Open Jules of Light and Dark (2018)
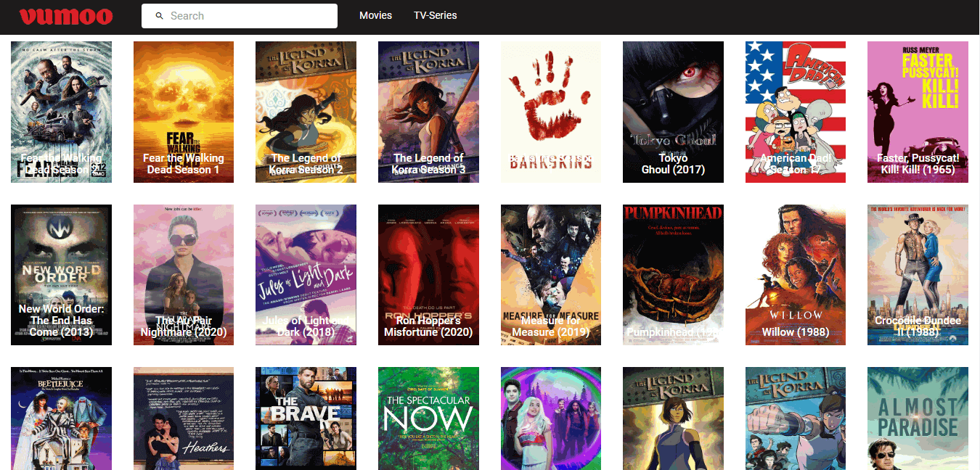The height and width of the screenshot is (470, 980). [306, 275]
